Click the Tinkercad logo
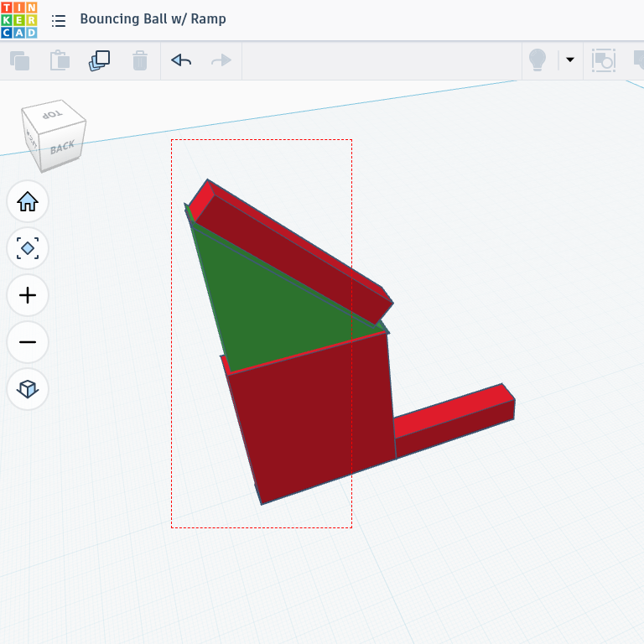Screen dimensions: 644x644 (19, 20)
